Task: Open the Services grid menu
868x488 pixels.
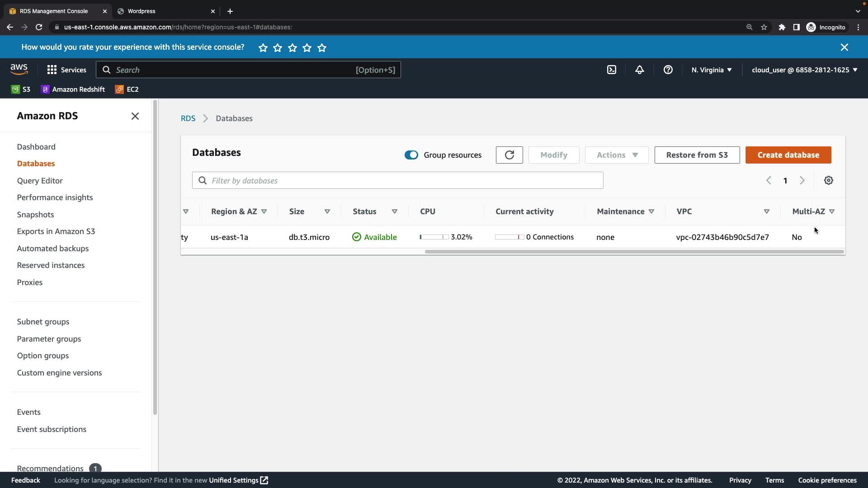Action: click(x=66, y=70)
